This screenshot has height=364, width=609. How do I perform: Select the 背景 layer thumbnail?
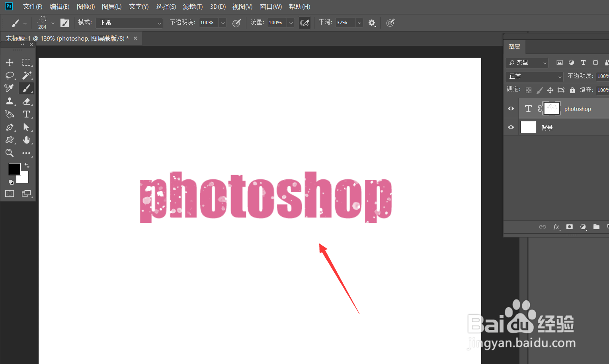pyautogui.click(x=528, y=127)
